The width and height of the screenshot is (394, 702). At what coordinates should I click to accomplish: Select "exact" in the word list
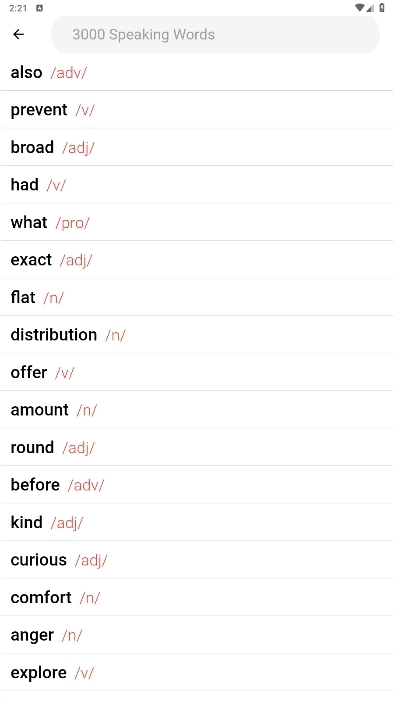[197, 260]
